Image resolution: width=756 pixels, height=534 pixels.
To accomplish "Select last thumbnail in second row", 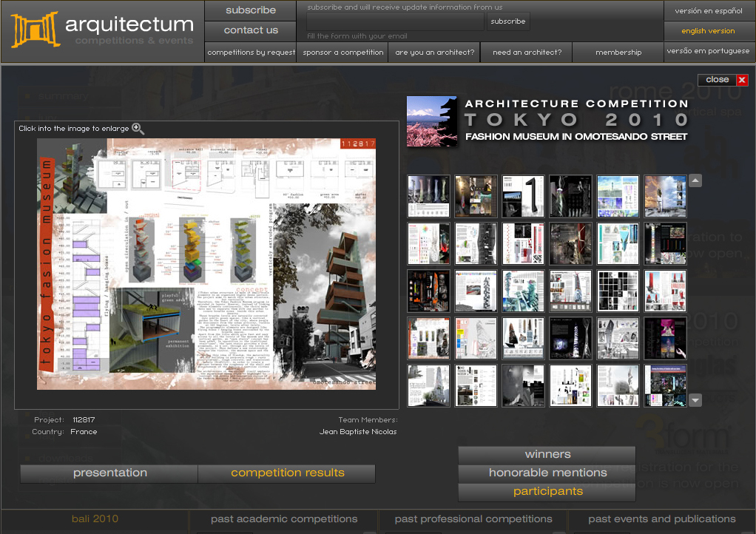I will [x=665, y=243].
